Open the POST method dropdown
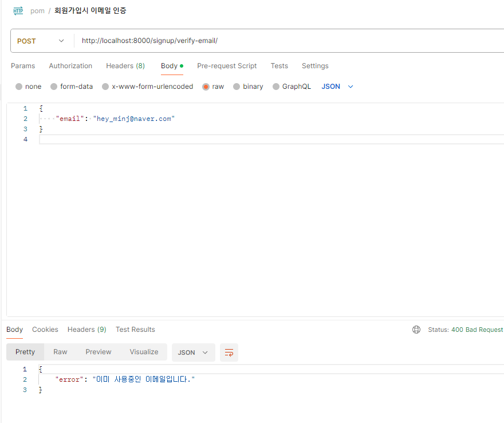The width and height of the screenshot is (504, 423). 41,41
